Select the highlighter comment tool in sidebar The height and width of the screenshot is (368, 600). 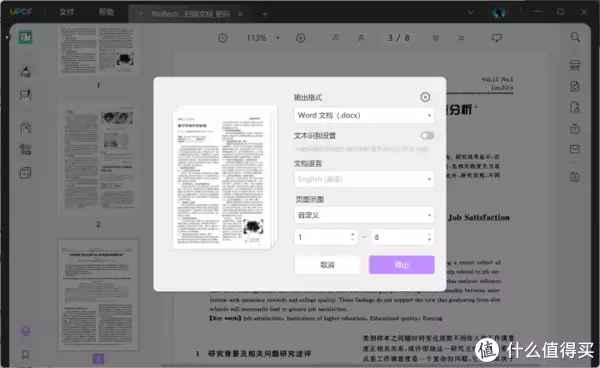tap(26, 71)
